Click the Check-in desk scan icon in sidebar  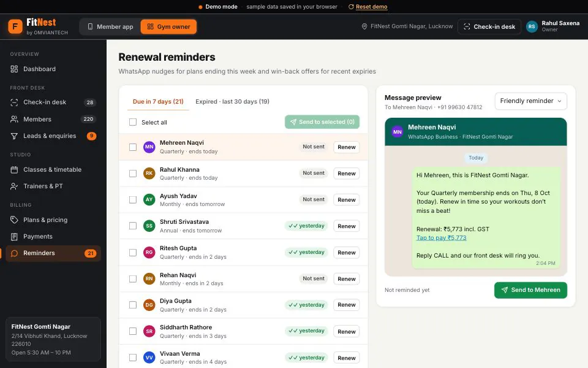14,102
